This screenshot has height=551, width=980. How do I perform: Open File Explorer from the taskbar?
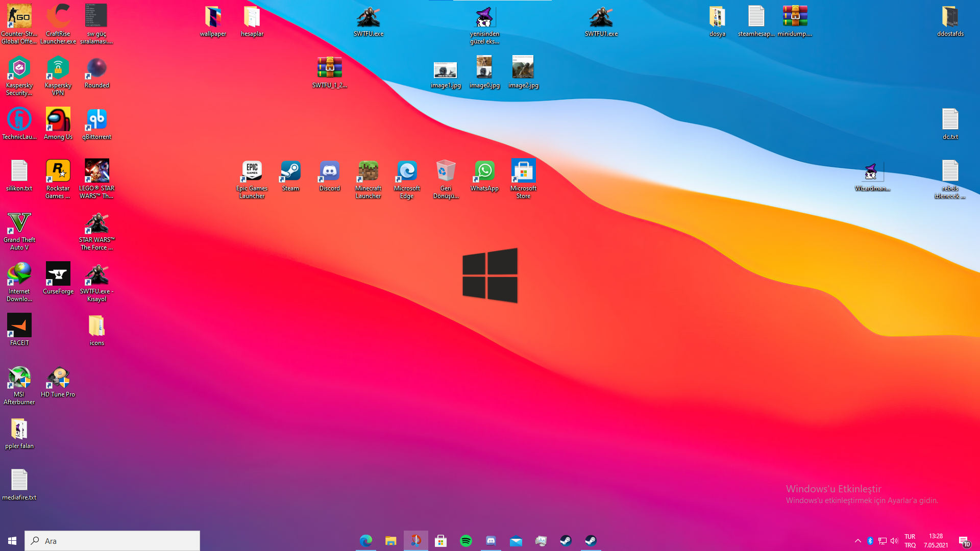[391, 541]
